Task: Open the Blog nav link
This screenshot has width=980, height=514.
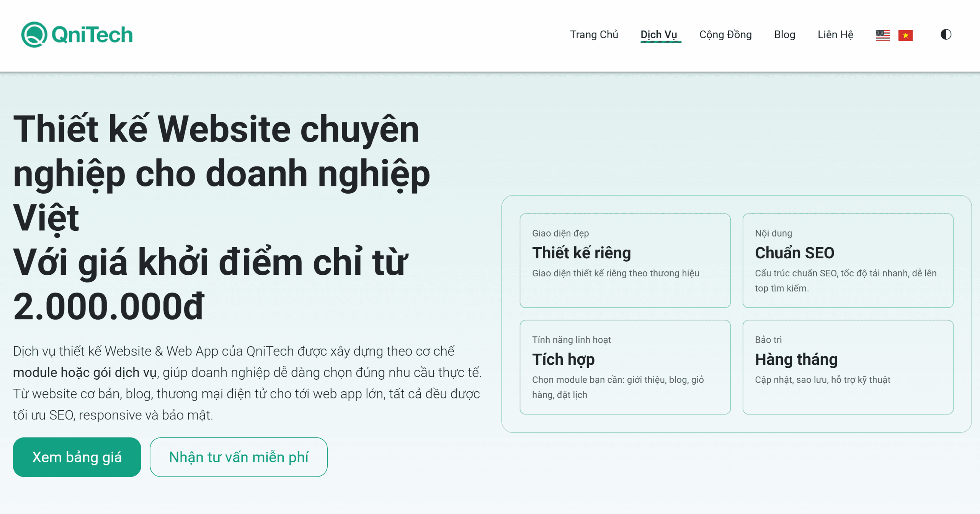Action: tap(784, 34)
